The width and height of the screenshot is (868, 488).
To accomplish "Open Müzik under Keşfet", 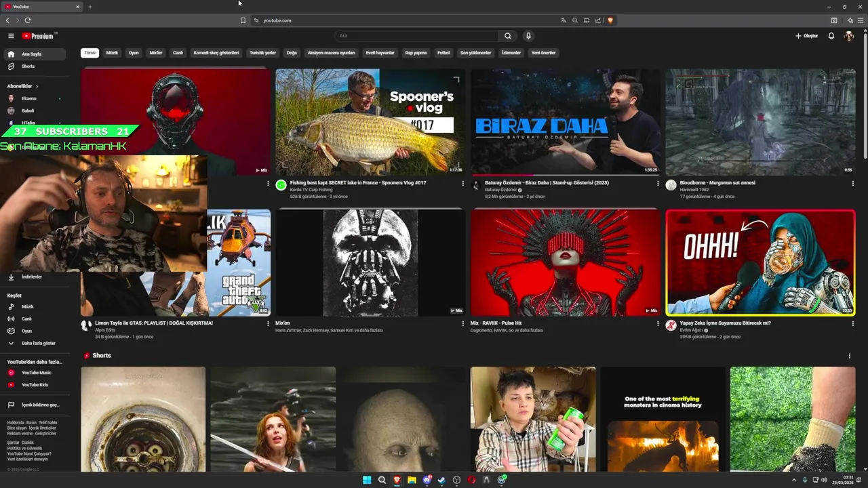I will pyautogui.click(x=36, y=307).
